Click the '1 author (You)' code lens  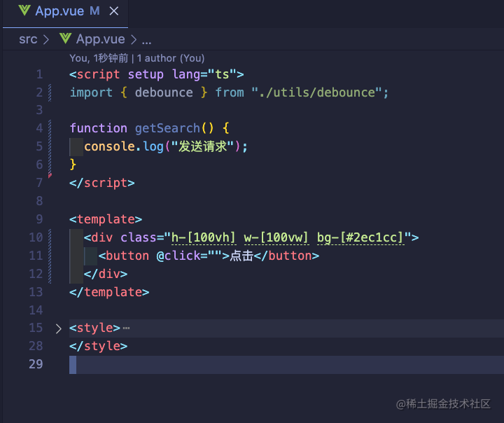171,58
